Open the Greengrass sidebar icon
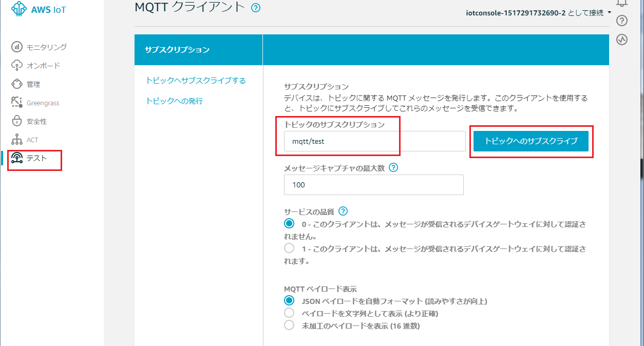The height and width of the screenshot is (346, 644). pyautogui.click(x=17, y=103)
